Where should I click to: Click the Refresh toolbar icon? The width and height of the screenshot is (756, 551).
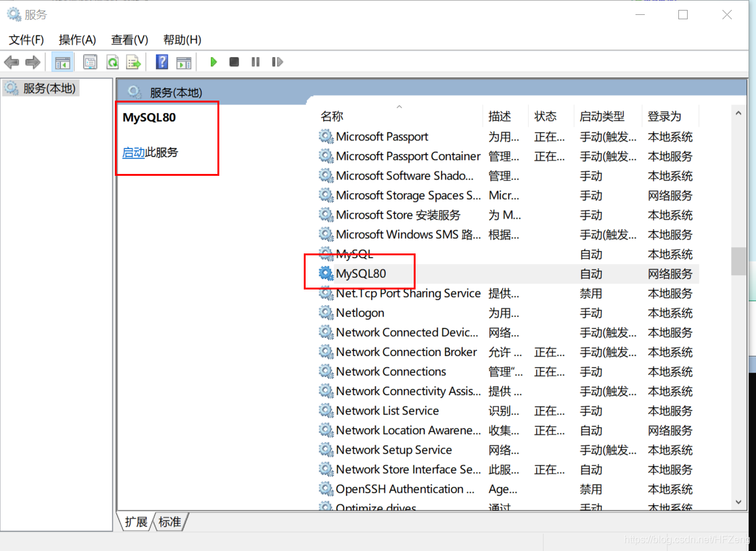(x=112, y=62)
